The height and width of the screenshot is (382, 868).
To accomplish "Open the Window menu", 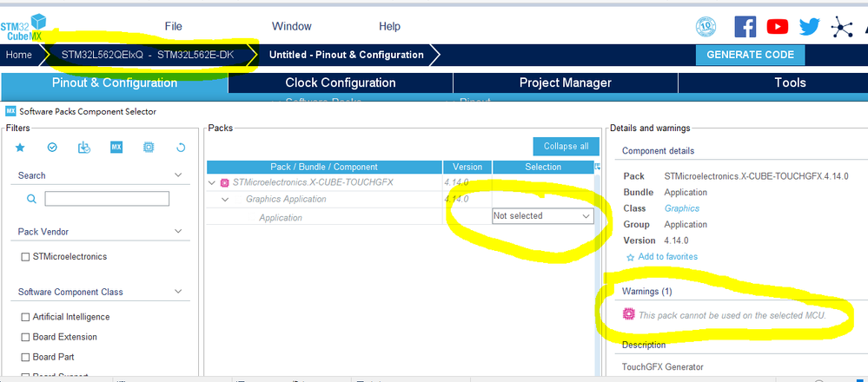I will click(x=292, y=26).
